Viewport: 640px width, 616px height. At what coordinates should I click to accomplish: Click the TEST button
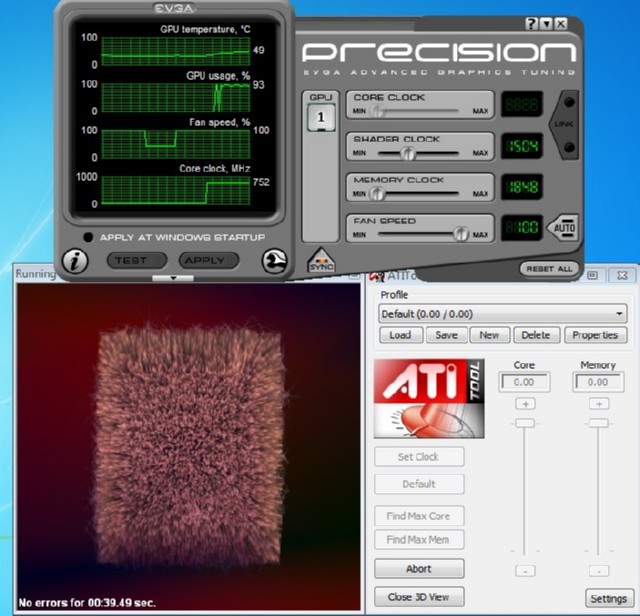[137, 260]
